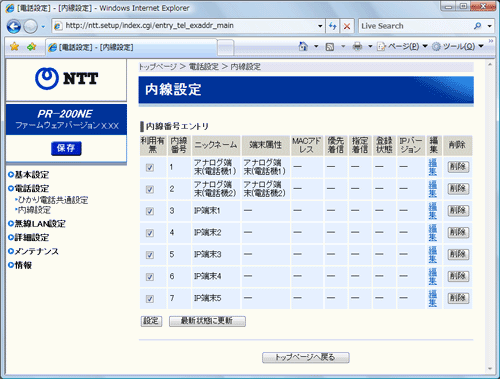This screenshot has width=500, height=379.
Task: Click the address bar URL field
Action: click(185, 26)
